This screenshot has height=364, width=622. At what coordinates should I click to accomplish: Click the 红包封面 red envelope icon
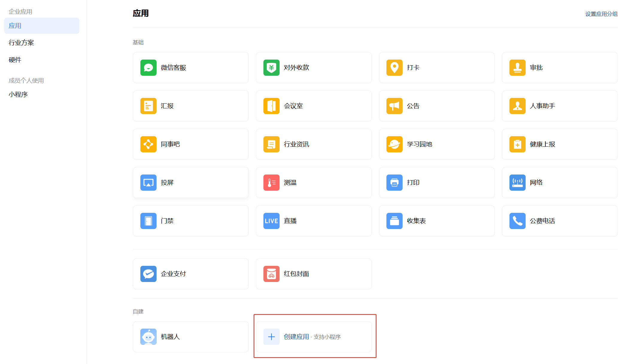point(271,274)
